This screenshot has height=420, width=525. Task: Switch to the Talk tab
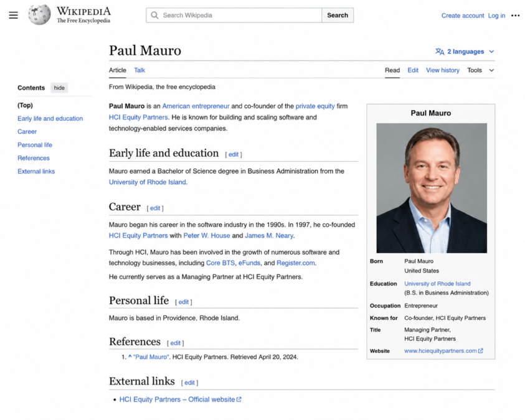pyautogui.click(x=140, y=70)
